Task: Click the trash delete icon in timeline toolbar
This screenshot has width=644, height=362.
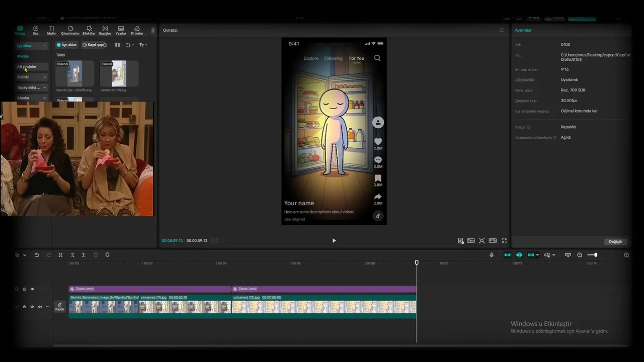Action: coord(96,255)
